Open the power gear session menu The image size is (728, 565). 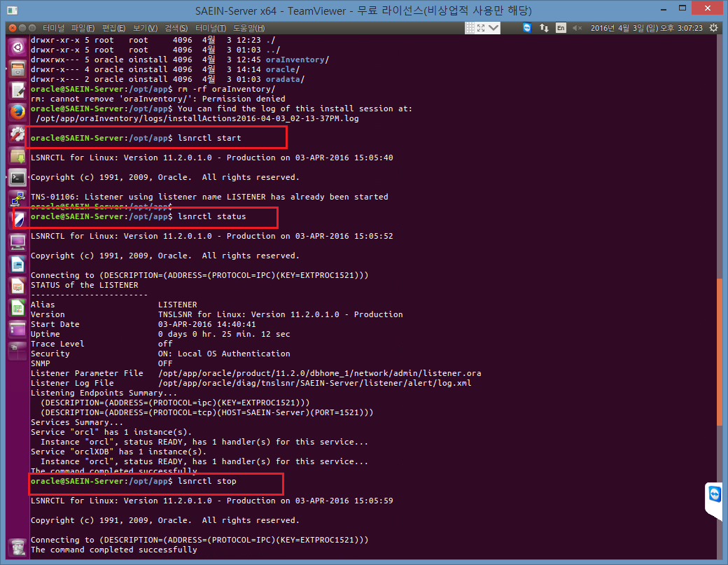pyautogui.click(x=713, y=28)
